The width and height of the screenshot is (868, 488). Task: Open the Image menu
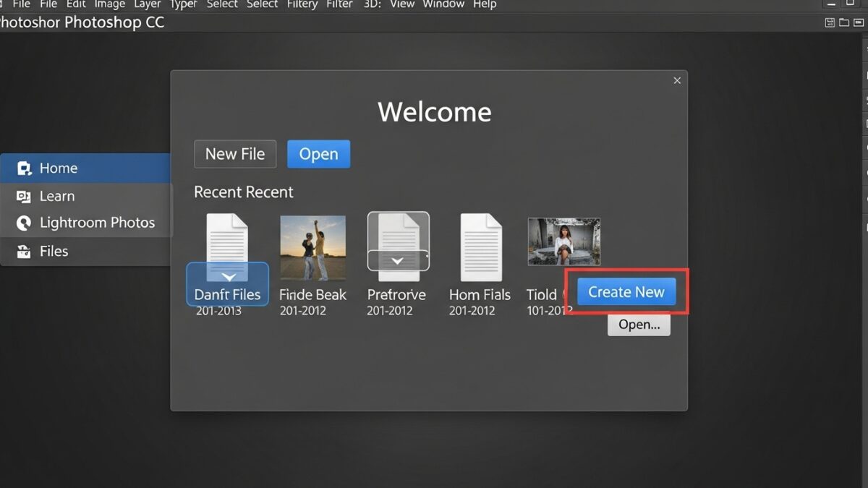110,4
